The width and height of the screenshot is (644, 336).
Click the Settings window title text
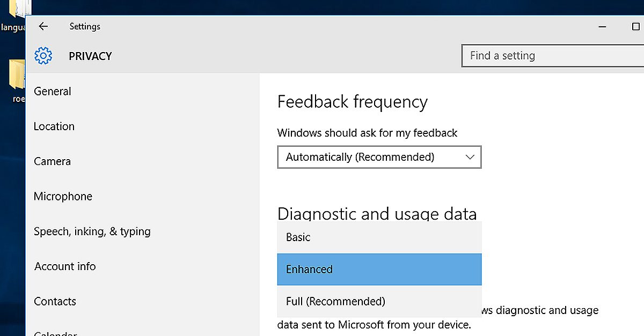pyautogui.click(x=85, y=26)
